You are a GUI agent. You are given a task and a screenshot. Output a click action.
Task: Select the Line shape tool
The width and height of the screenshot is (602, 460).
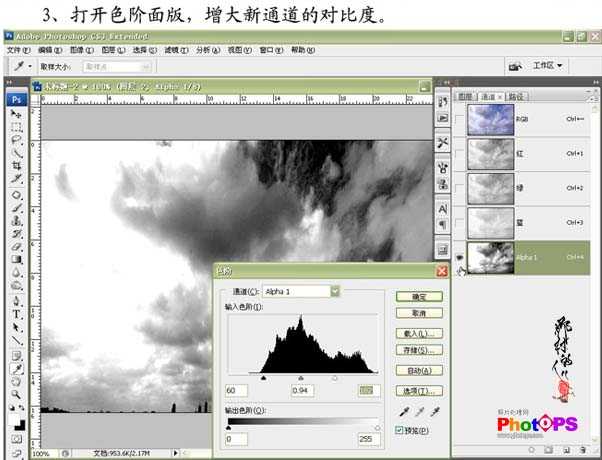tap(16, 340)
